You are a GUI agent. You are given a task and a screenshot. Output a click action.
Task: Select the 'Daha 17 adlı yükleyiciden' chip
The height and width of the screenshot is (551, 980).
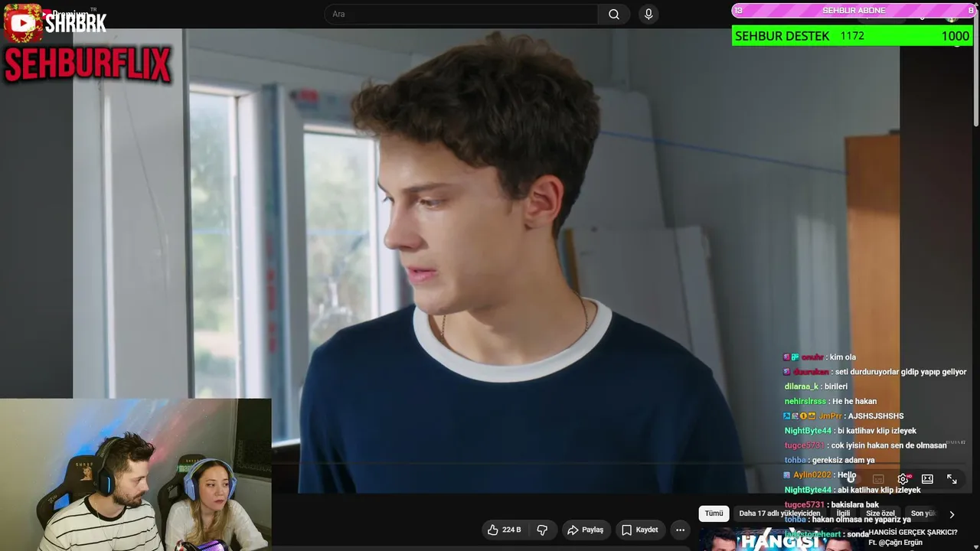coord(779,514)
